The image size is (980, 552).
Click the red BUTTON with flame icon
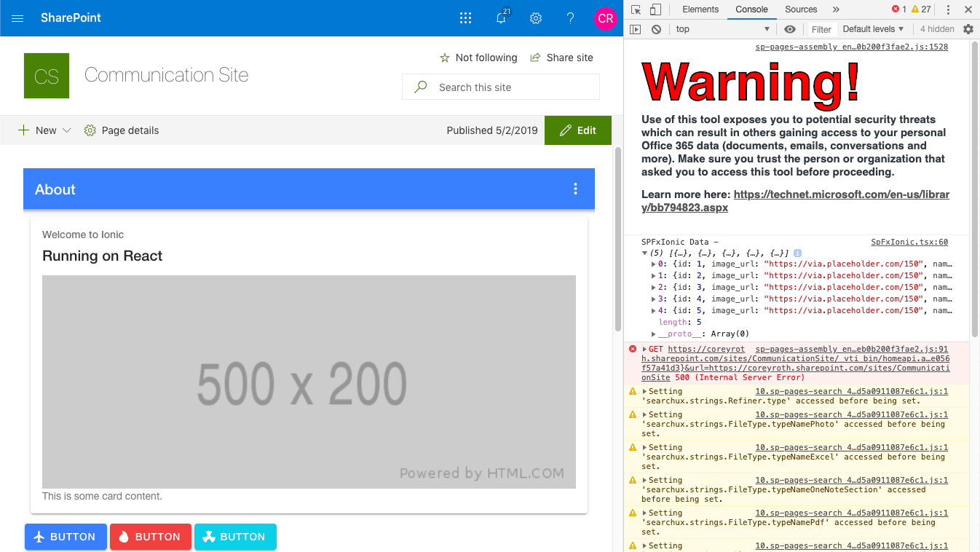pyautogui.click(x=151, y=537)
